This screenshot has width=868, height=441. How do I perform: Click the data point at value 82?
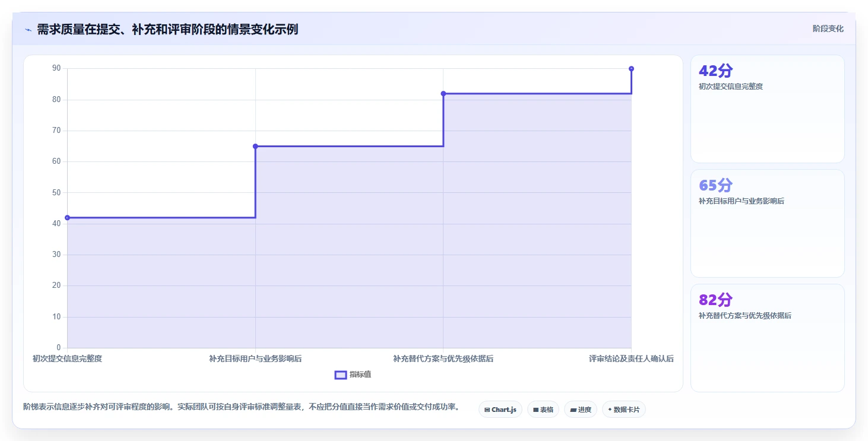(x=443, y=93)
